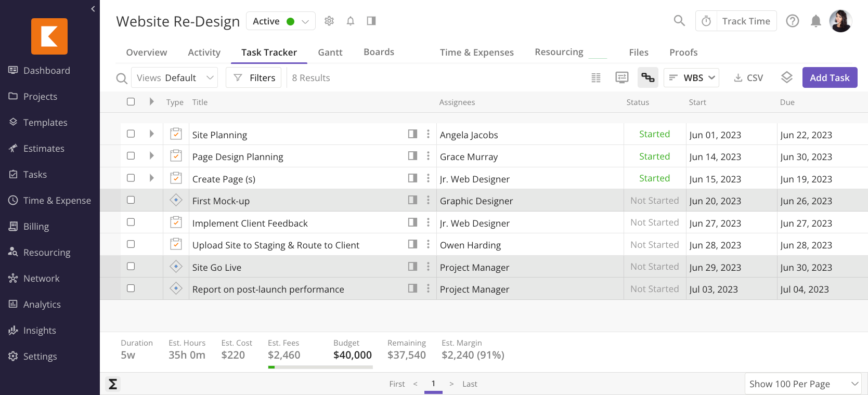This screenshot has width=868, height=395.
Task: Open the Active status dropdown
Action: click(x=281, y=21)
